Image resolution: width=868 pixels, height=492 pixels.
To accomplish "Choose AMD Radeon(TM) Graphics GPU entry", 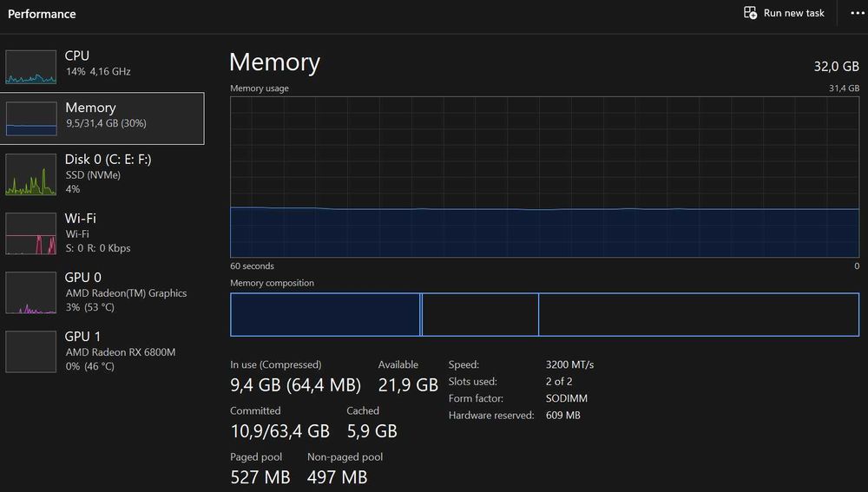I will tap(102, 292).
